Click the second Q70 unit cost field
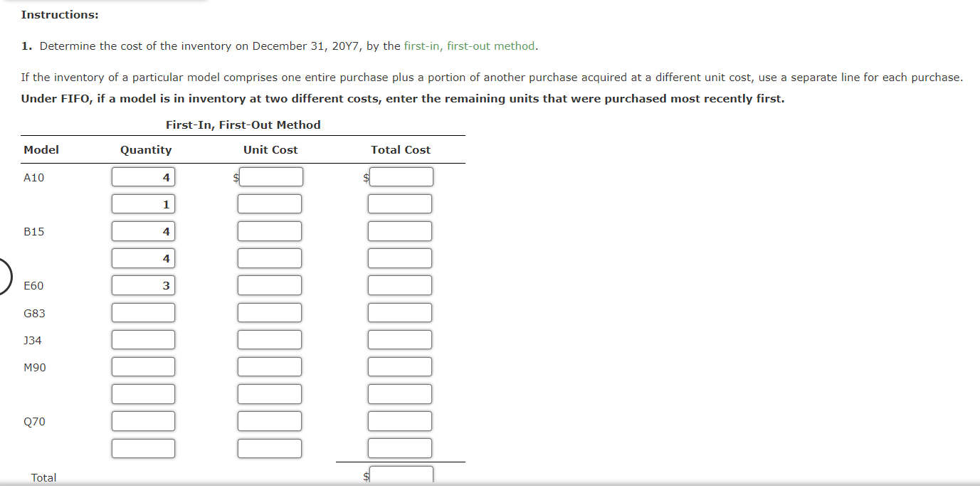 pyautogui.click(x=270, y=447)
